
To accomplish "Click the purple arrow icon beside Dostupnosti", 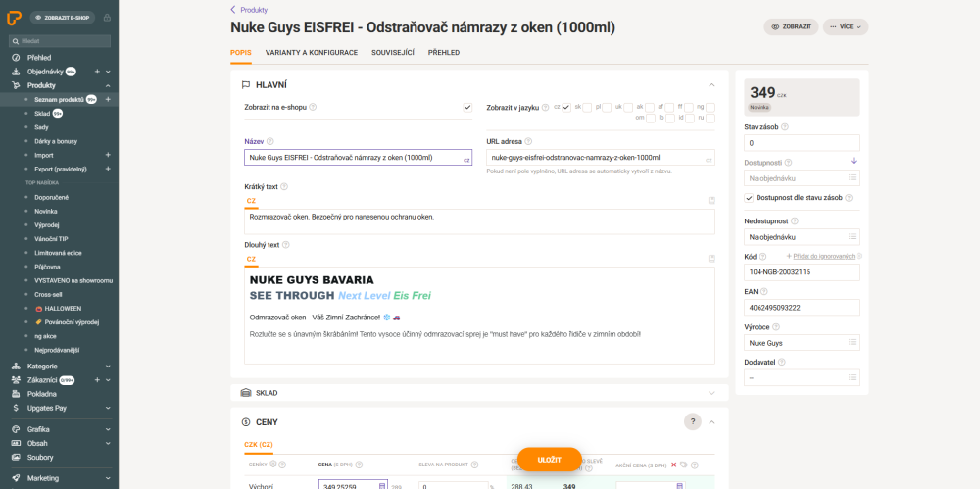I will coord(853,161).
